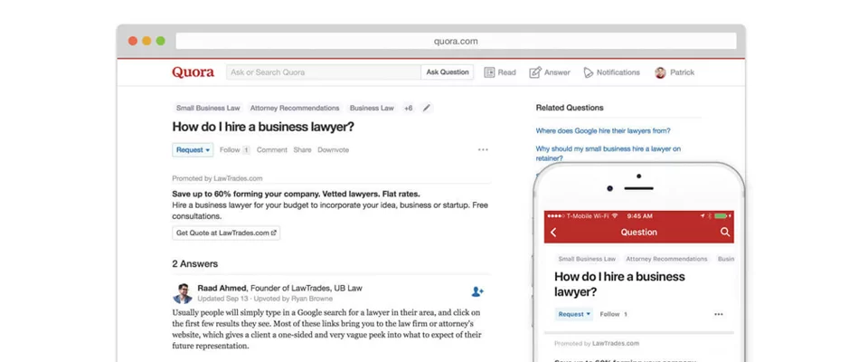
Task: Click the Ask Question button
Action: [x=448, y=72]
